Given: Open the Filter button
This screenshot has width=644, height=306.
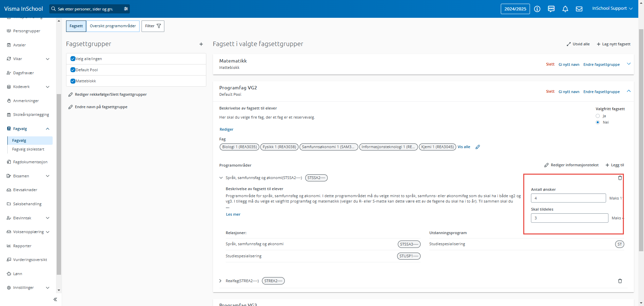Looking at the screenshot, I should tap(153, 26).
